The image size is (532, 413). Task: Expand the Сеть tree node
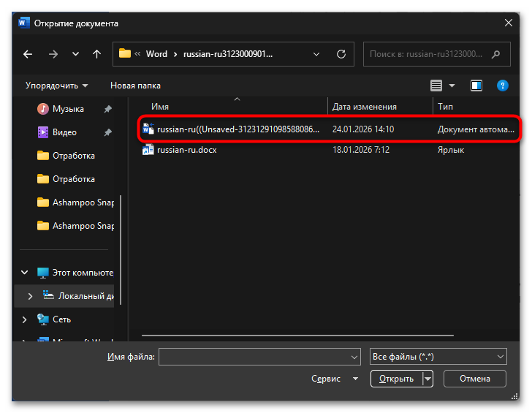25,319
